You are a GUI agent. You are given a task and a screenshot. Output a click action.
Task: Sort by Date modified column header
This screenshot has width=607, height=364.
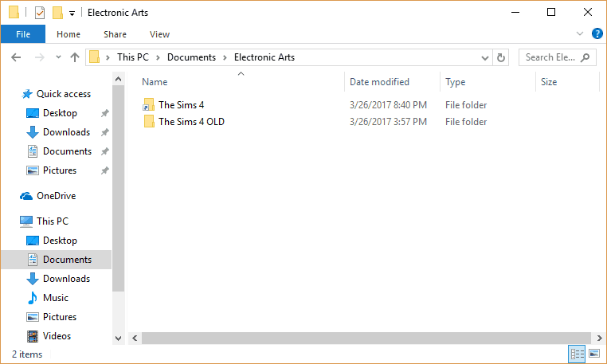(379, 82)
